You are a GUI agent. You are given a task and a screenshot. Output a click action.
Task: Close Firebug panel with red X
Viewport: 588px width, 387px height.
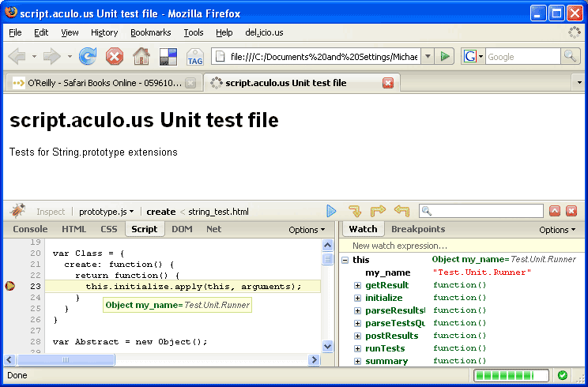(x=571, y=212)
